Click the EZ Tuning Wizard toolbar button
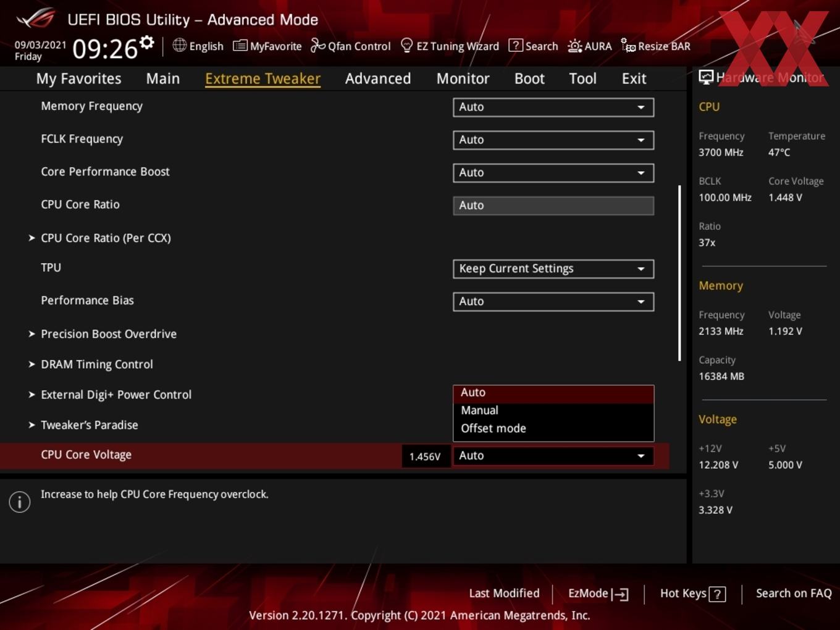 tap(450, 46)
